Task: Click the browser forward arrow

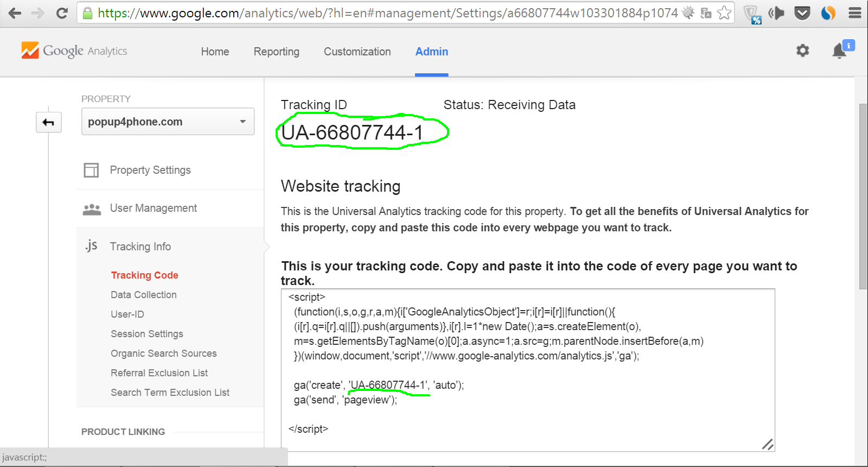Action: [38, 13]
